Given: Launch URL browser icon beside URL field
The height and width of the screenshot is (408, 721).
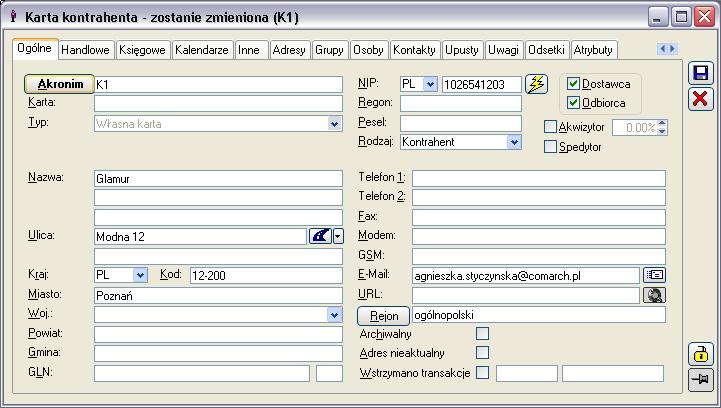Looking at the screenshot, I should click(x=654, y=295).
